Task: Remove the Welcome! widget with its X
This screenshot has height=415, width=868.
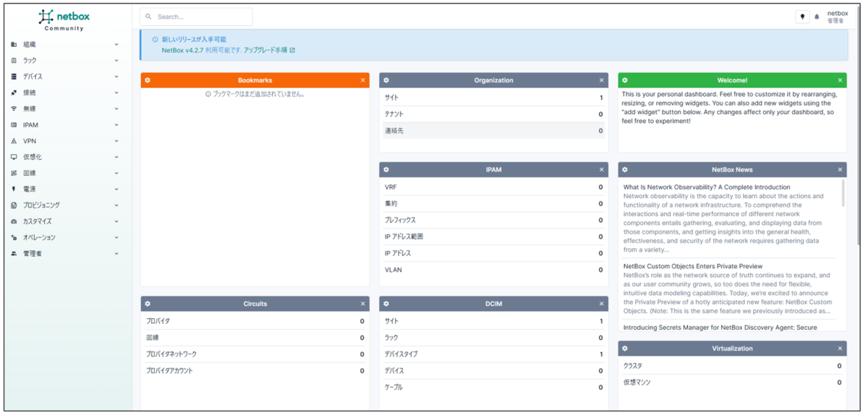Action: click(x=840, y=80)
